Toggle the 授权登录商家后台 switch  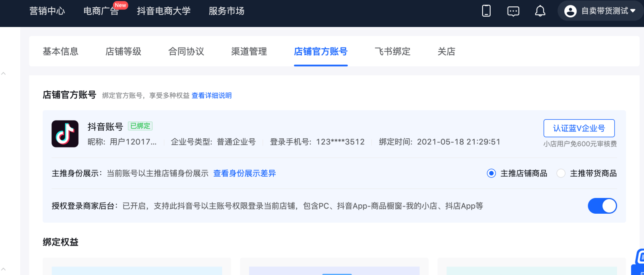[602, 206]
